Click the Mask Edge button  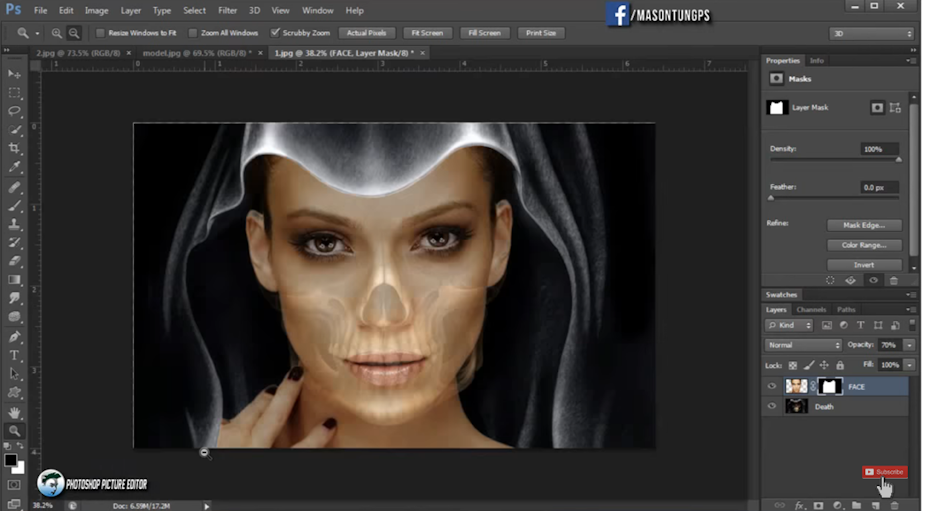tap(864, 225)
